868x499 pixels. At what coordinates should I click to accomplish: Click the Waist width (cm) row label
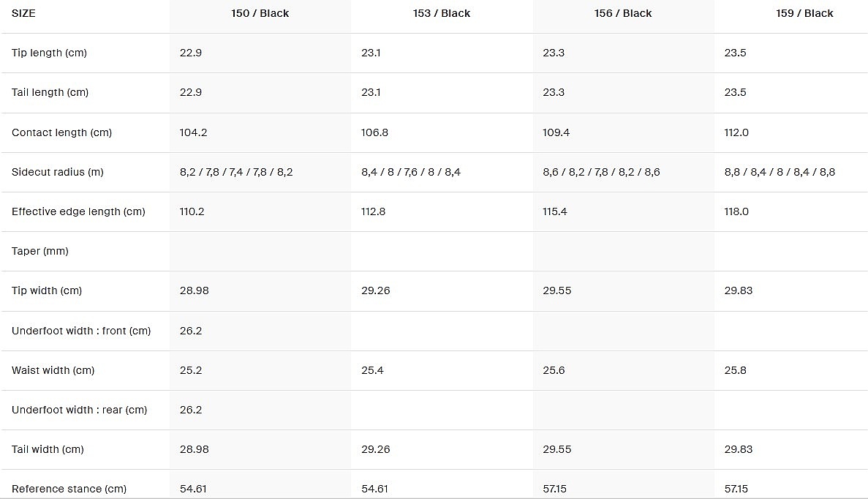[x=53, y=370]
